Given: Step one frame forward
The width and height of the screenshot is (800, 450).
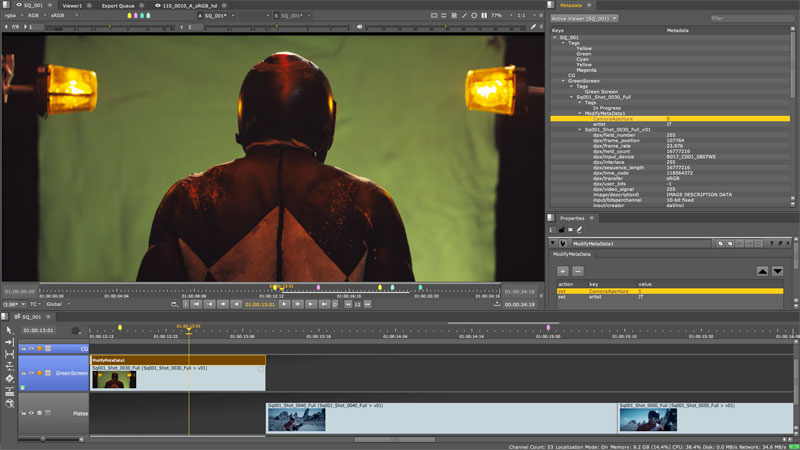Looking at the screenshot, I should 297,304.
